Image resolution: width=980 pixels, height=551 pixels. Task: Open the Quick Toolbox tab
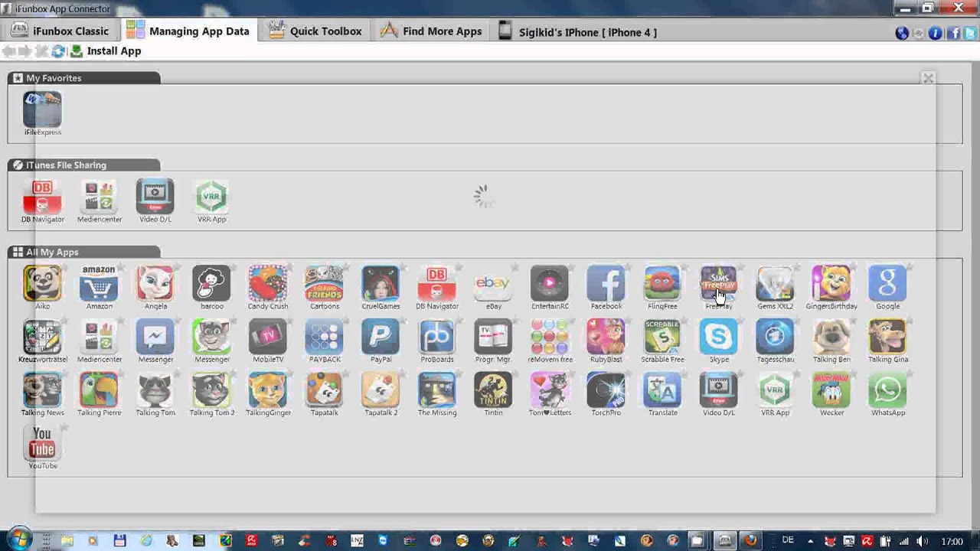pos(315,31)
